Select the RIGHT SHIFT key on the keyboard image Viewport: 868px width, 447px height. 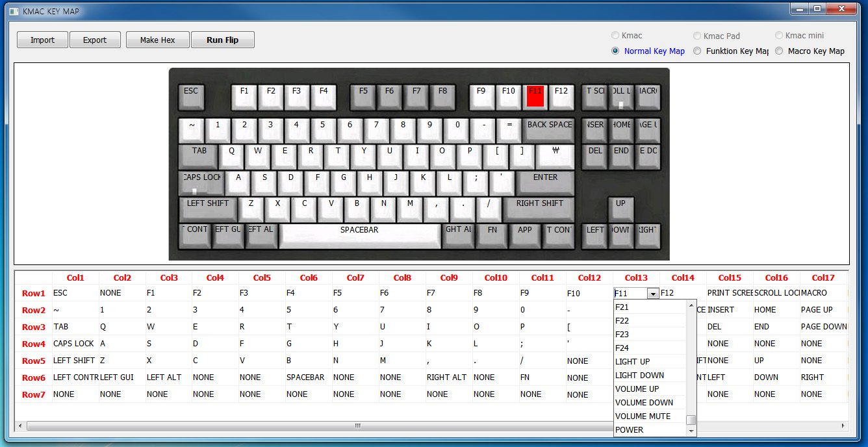(539, 209)
